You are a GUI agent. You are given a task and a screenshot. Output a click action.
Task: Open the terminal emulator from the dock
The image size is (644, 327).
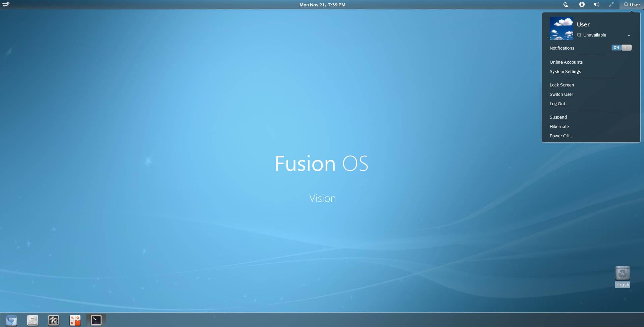(x=96, y=320)
